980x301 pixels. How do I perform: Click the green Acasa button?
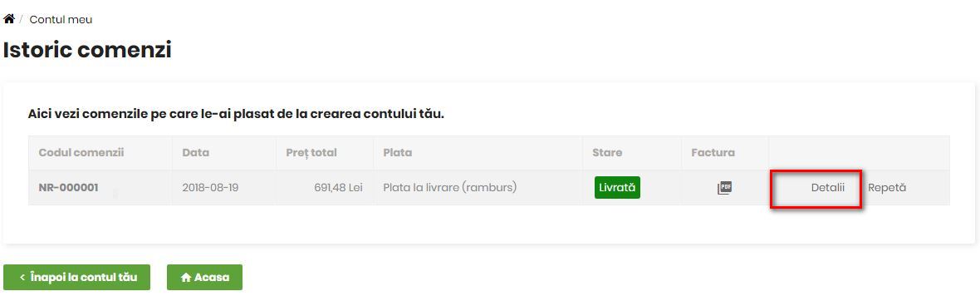click(204, 277)
